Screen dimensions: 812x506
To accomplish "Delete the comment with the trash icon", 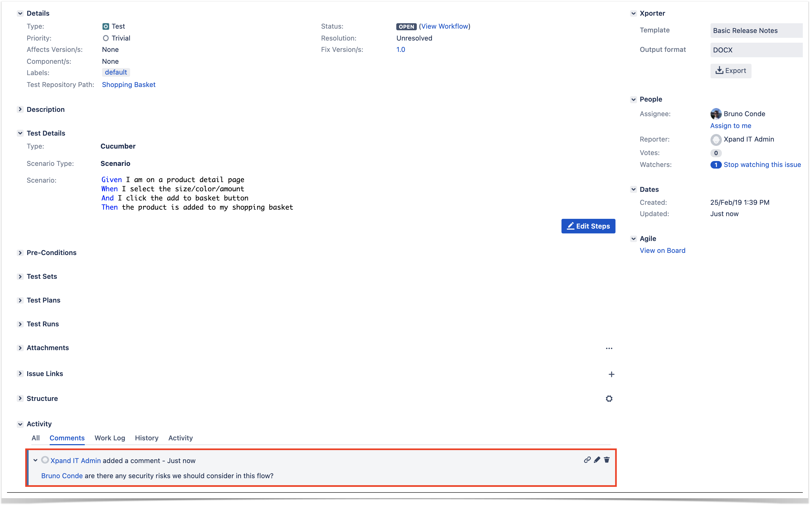I will click(607, 460).
